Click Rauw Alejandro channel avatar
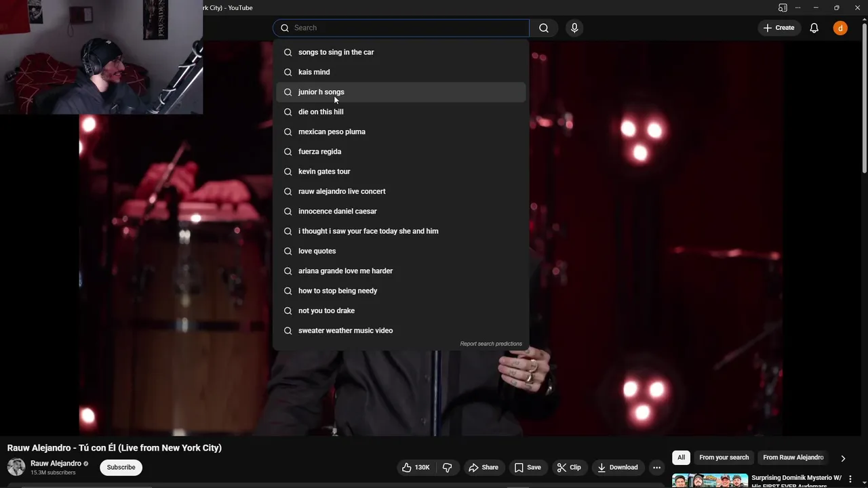 tap(16, 467)
